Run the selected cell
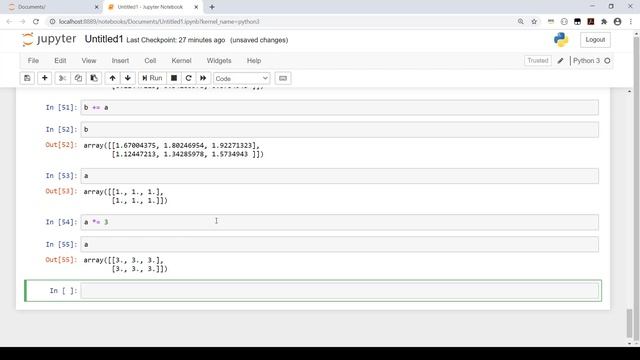The width and height of the screenshot is (640, 360). 152,78
